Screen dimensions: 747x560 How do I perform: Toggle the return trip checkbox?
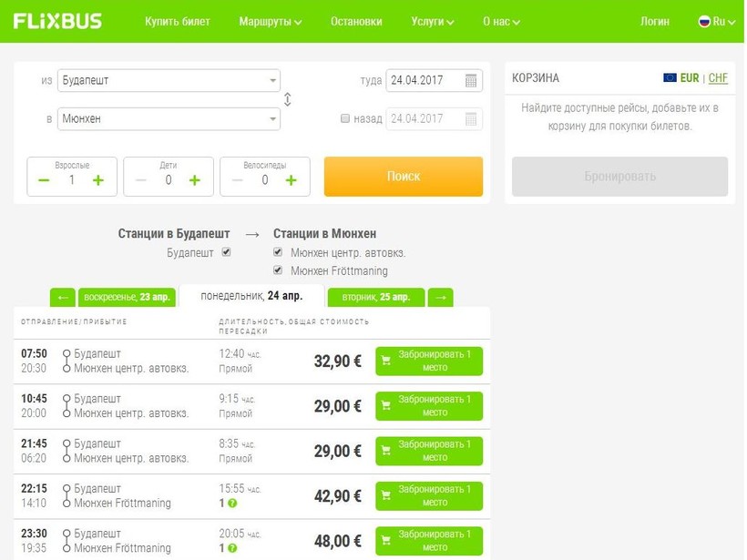[345, 118]
